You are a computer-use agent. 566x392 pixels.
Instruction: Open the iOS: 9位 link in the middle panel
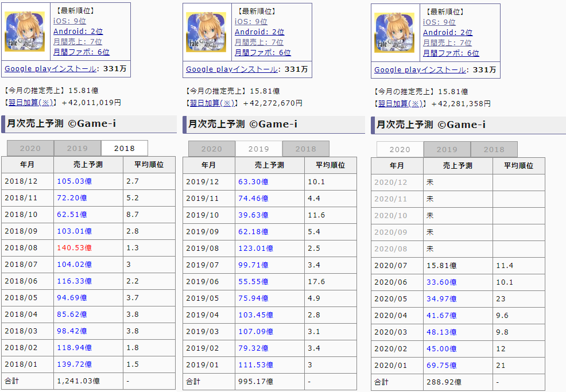click(251, 22)
